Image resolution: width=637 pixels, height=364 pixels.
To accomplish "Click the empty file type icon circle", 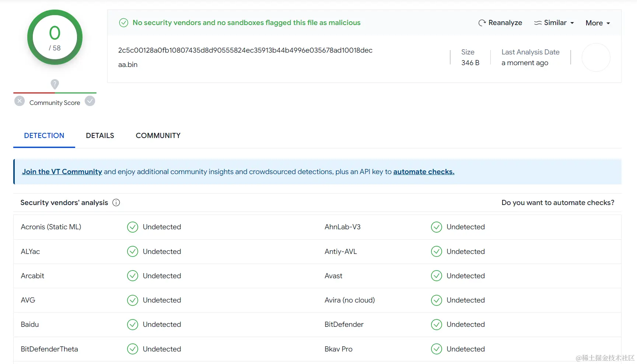I will pyautogui.click(x=596, y=57).
